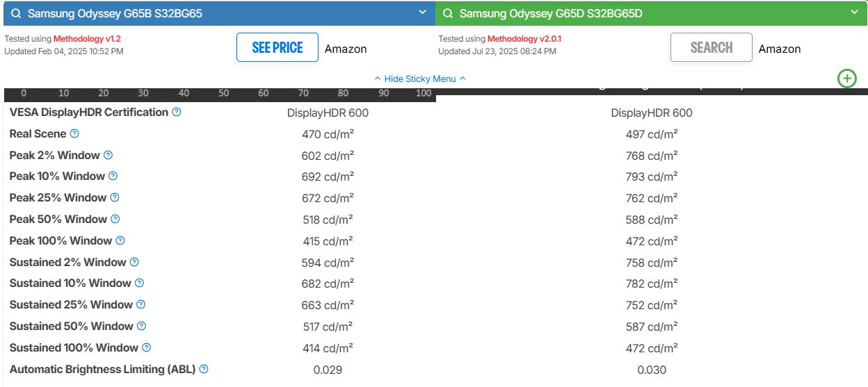The width and height of the screenshot is (868, 387).
Task: Click the 602 cd/m² value
Action: click(x=328, y=156)
